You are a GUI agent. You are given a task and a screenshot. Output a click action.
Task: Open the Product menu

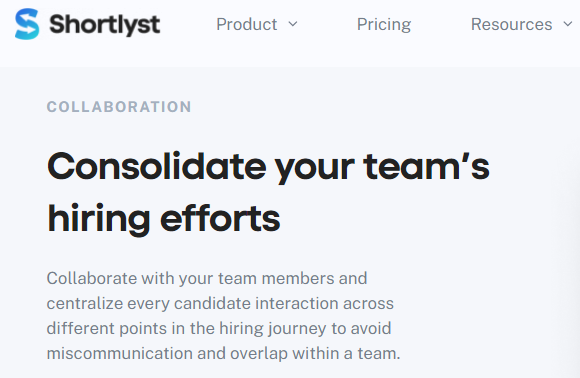click(x=247, y=24)
